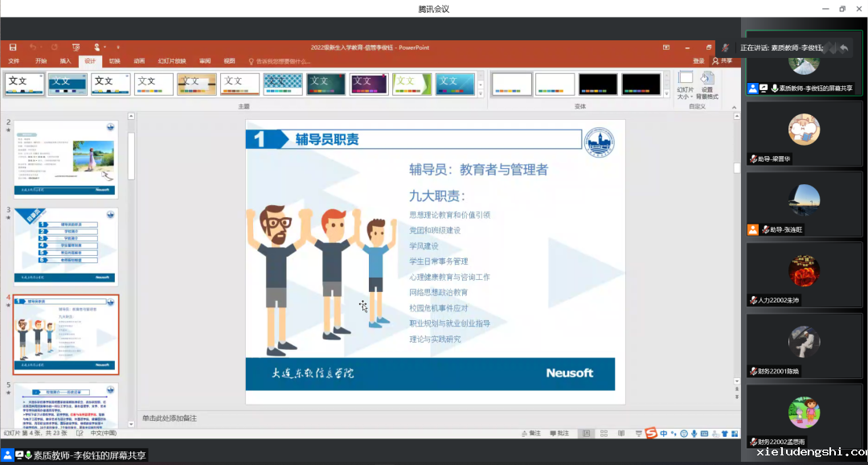Select slide 3 thumbnail in slide panel
868x465 pixels.
[66, 246]
